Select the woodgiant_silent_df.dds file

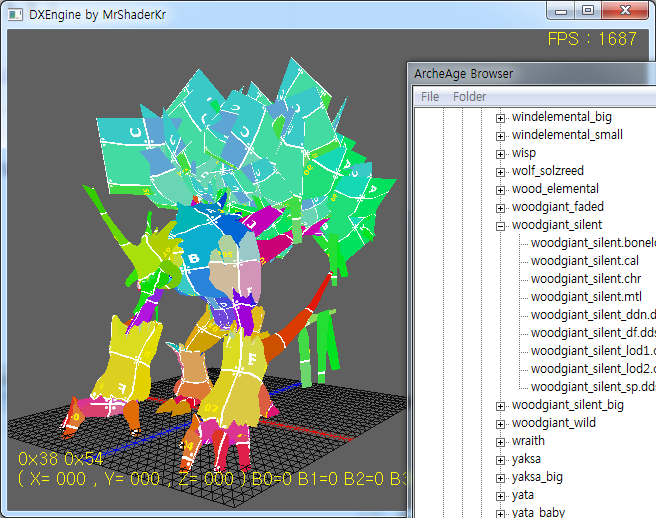593,333
